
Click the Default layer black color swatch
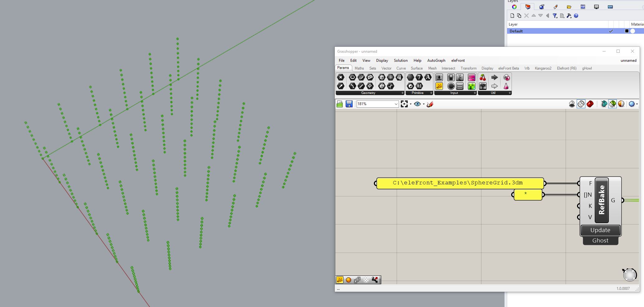(627, 31)
